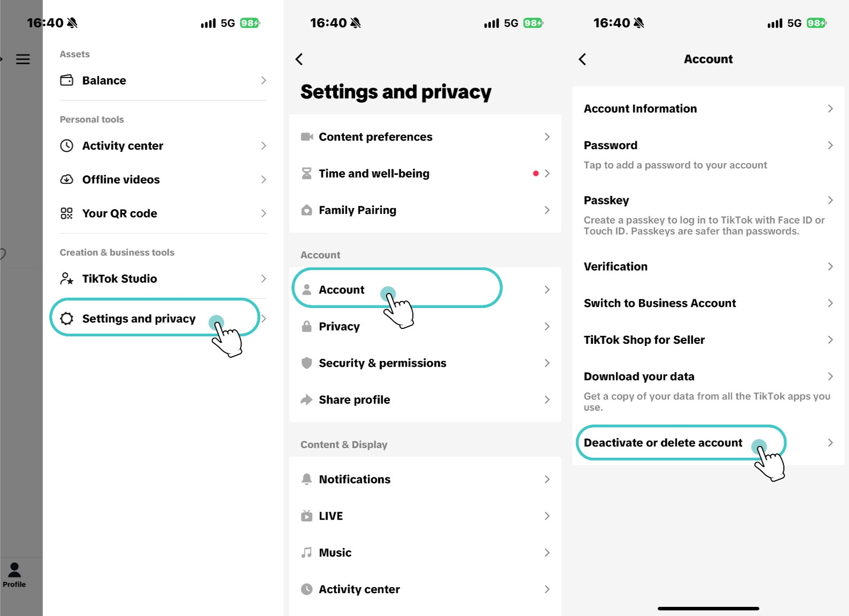Image resolution: width=849 pixels, height=616 pixels.
Task: Tap the Password row to add a password
Action: (708, 154)
